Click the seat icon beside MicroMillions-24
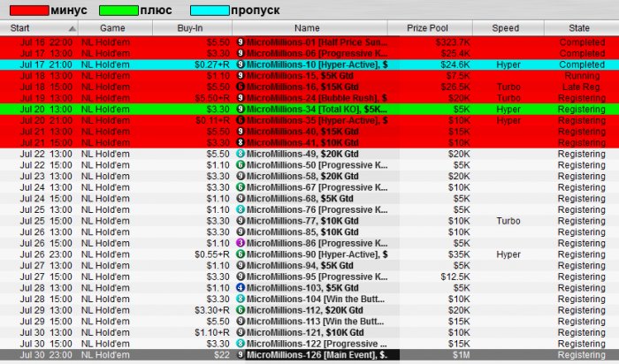 coord(241,98)
